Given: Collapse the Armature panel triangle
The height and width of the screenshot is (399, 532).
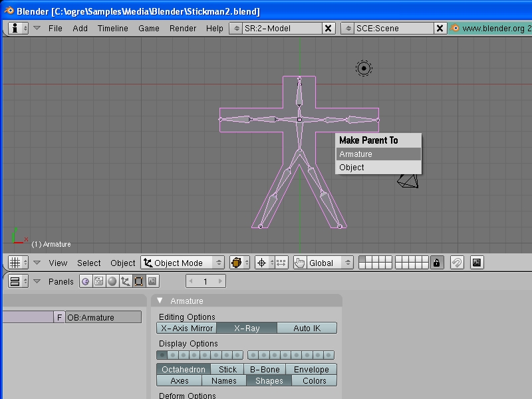Looking at the screenshot, I should 160,301.
